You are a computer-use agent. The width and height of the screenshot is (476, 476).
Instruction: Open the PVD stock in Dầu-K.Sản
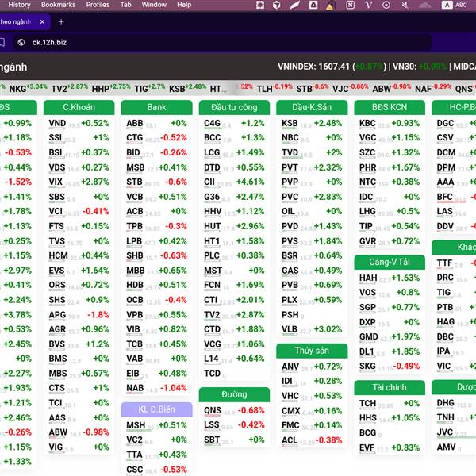(312, 226)
